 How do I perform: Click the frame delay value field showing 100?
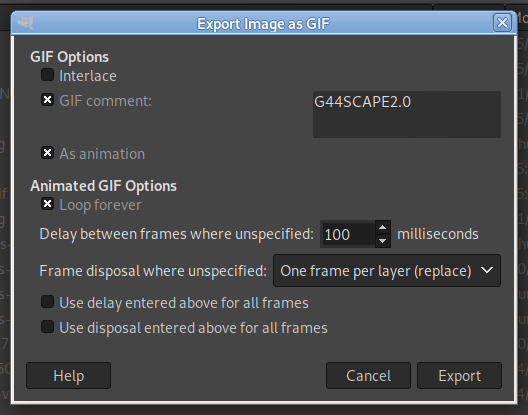coord(348,234)
